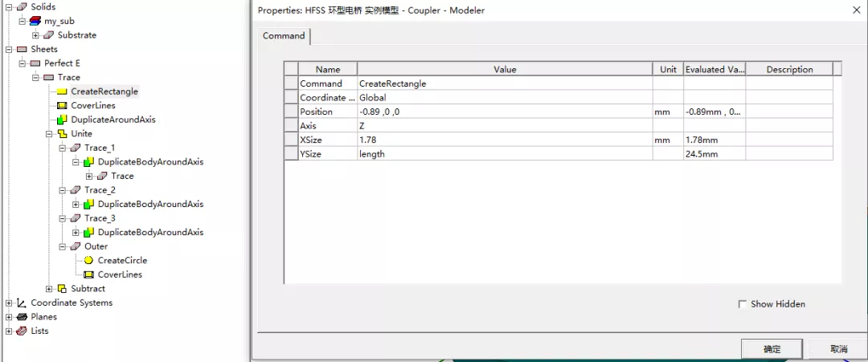Edit the XSize value 1.78
868x362 pixels.
505,140
